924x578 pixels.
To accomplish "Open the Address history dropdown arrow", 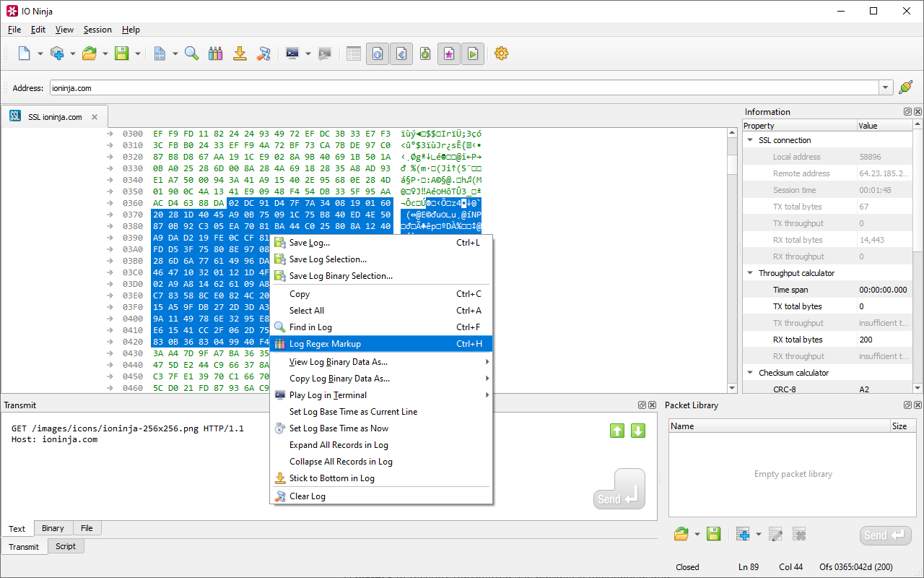I will pyautogui.click(x=886, y=88).
